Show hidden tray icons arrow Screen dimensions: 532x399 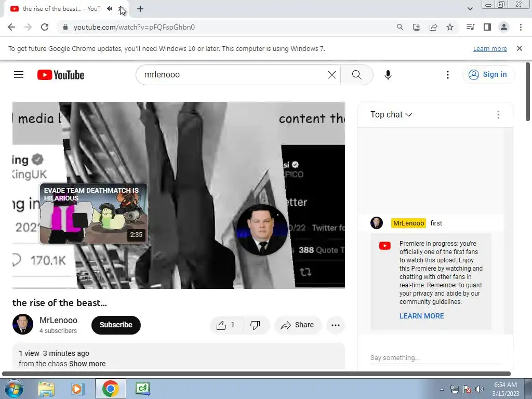(442, 390)
